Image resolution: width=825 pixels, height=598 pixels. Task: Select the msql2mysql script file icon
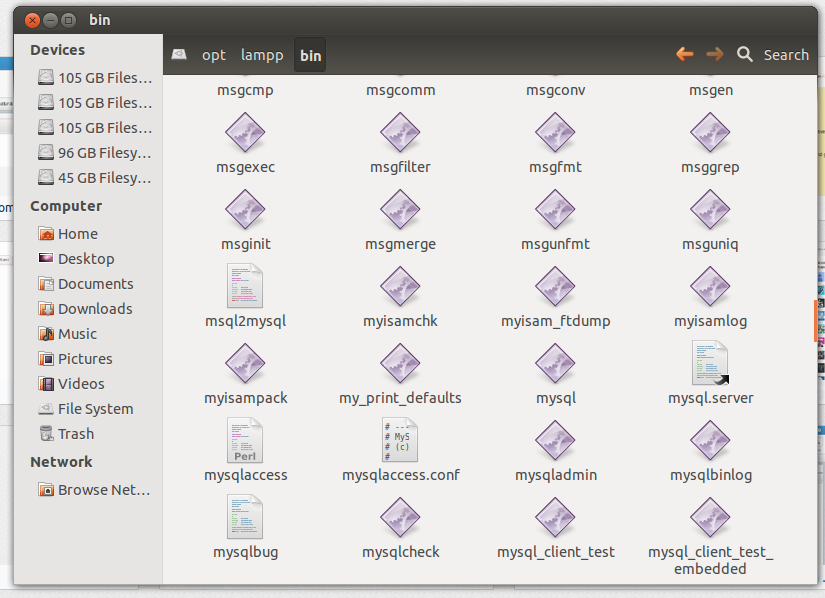coord(245,286)
